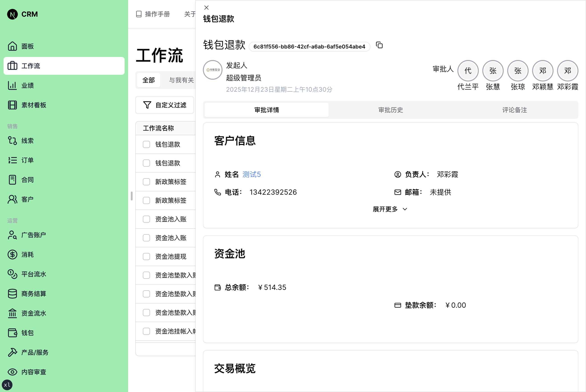Switch to the 审批历史 tab
Viewport: 586px width, 392px height.
click(390, 110)
